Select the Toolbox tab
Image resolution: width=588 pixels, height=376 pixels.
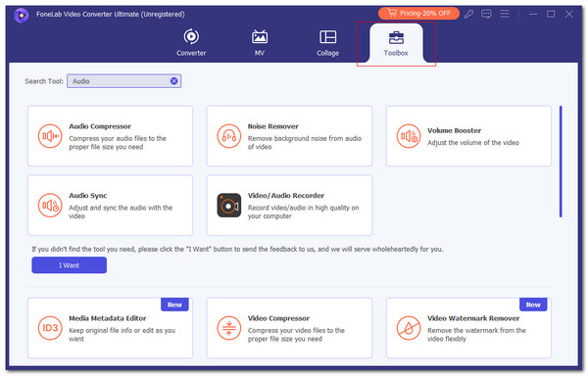pos(396,43)
